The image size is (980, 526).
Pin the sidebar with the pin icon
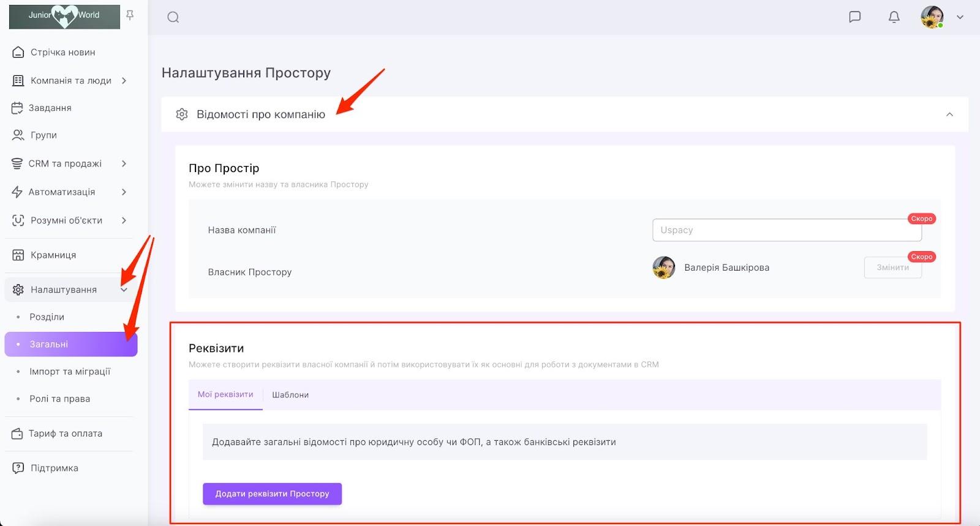(130, 15)
